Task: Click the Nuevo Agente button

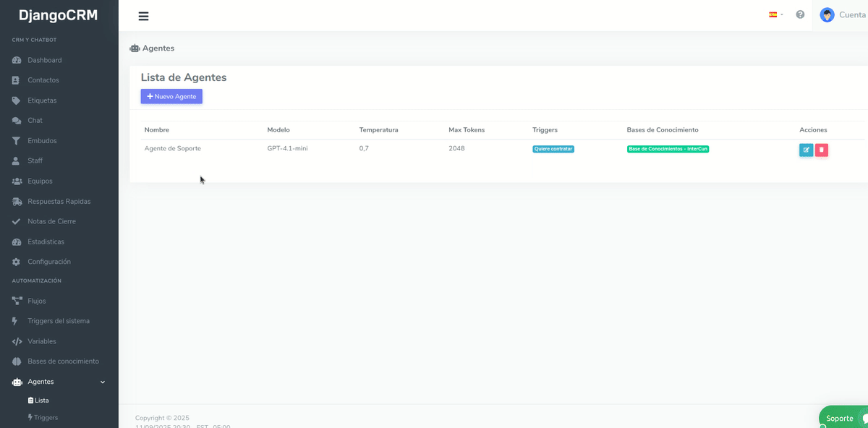Action: click(171, 96)
